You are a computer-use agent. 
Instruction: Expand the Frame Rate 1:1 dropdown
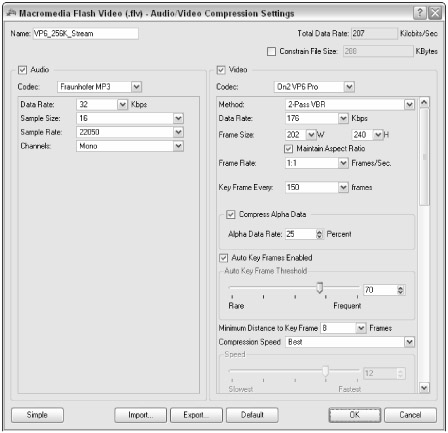click(343, 163)
